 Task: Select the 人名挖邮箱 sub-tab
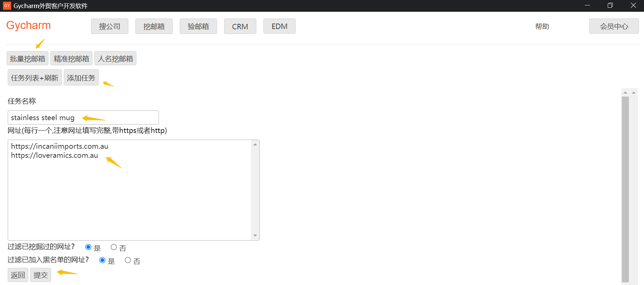point(115,59)
